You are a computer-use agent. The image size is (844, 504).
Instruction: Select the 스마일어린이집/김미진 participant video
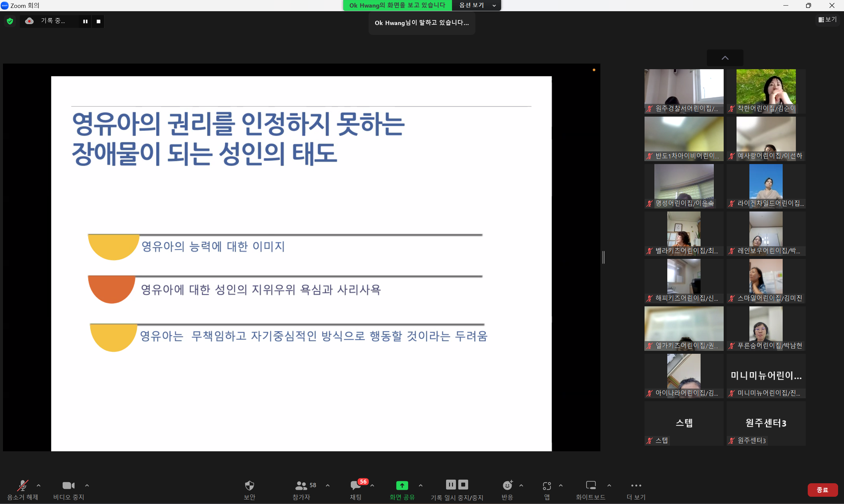coord(766,281)
